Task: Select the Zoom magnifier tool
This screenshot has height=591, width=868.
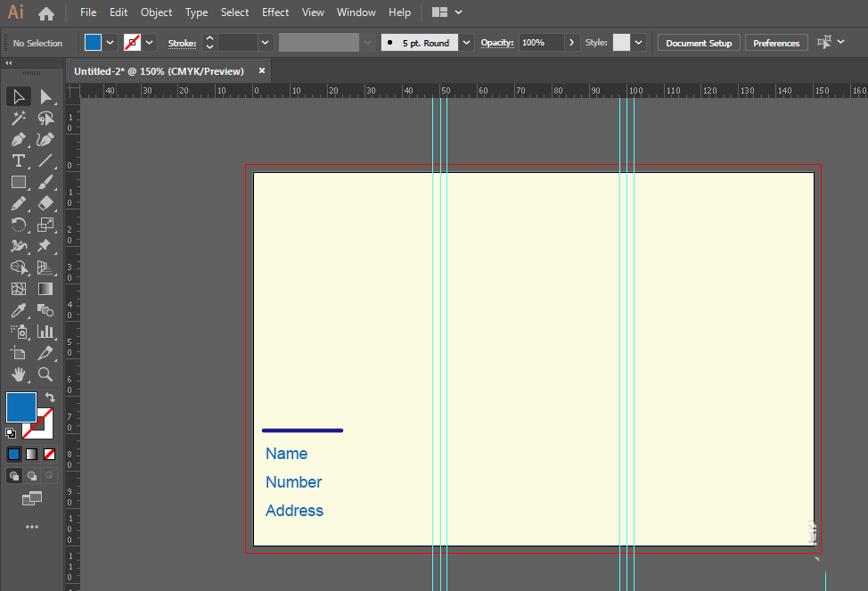Action: pos(45,374)
